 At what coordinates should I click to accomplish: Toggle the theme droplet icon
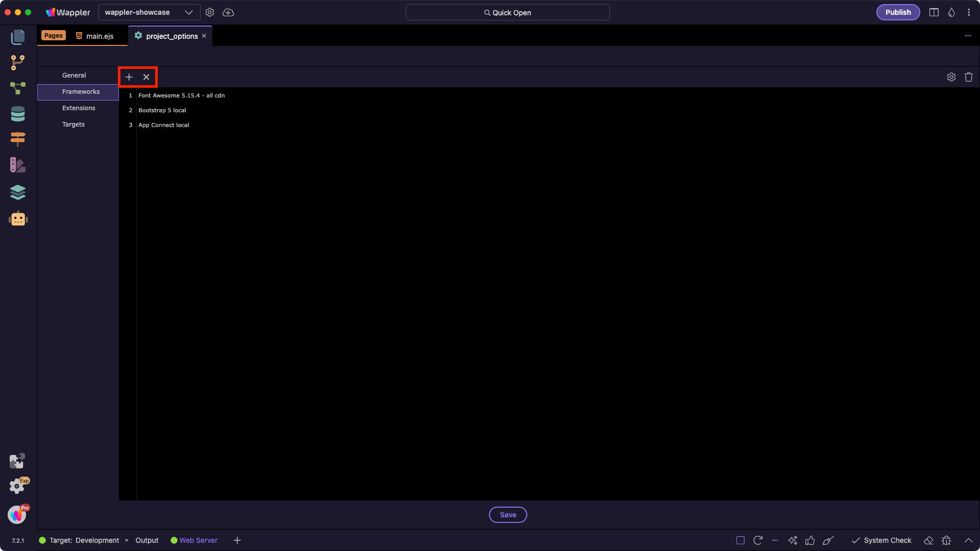tap(951, 12)
